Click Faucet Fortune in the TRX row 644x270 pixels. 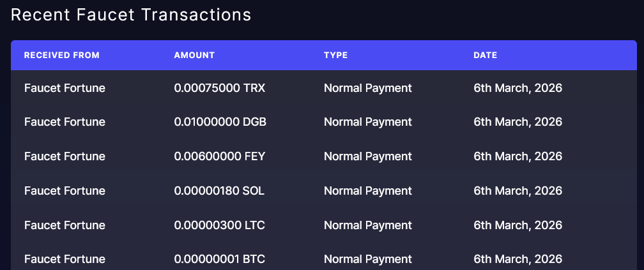[x=65, y=88]
